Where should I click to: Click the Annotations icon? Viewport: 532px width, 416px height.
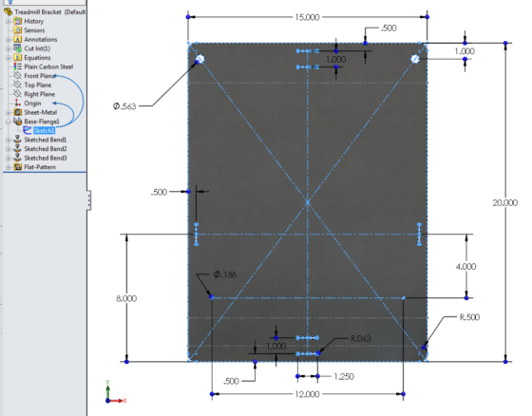18,39
